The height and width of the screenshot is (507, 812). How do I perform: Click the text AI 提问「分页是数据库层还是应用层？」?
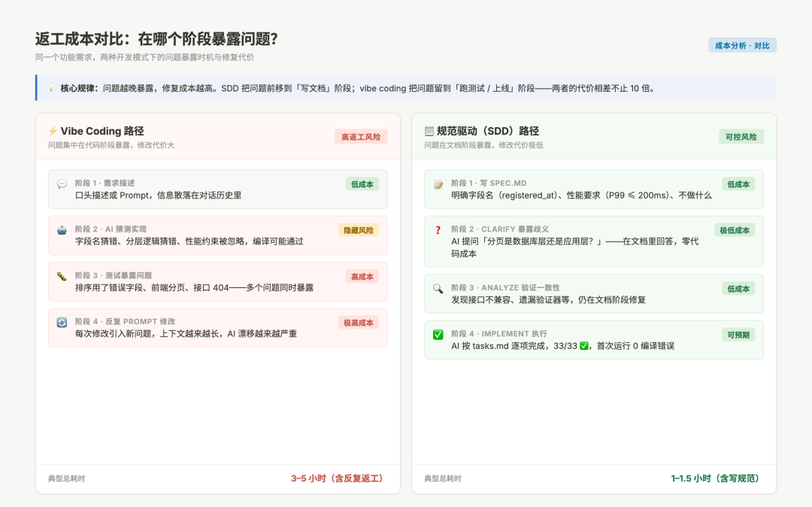pos(527,241)
